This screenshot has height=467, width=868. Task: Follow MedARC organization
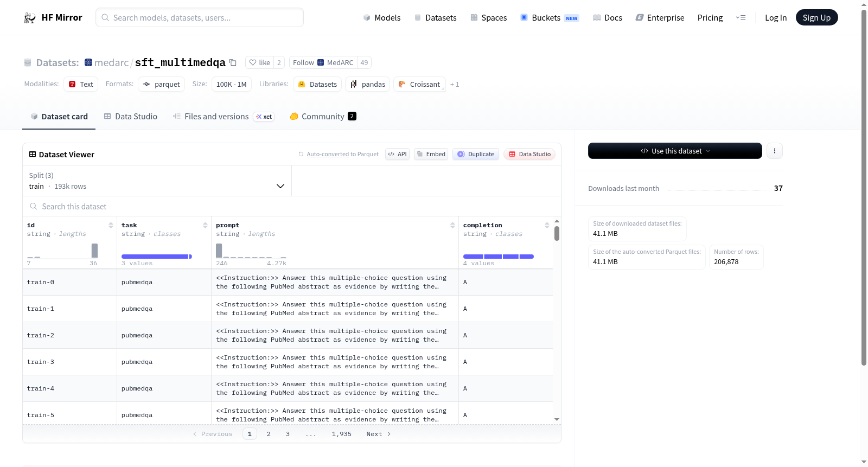[323, 62]
